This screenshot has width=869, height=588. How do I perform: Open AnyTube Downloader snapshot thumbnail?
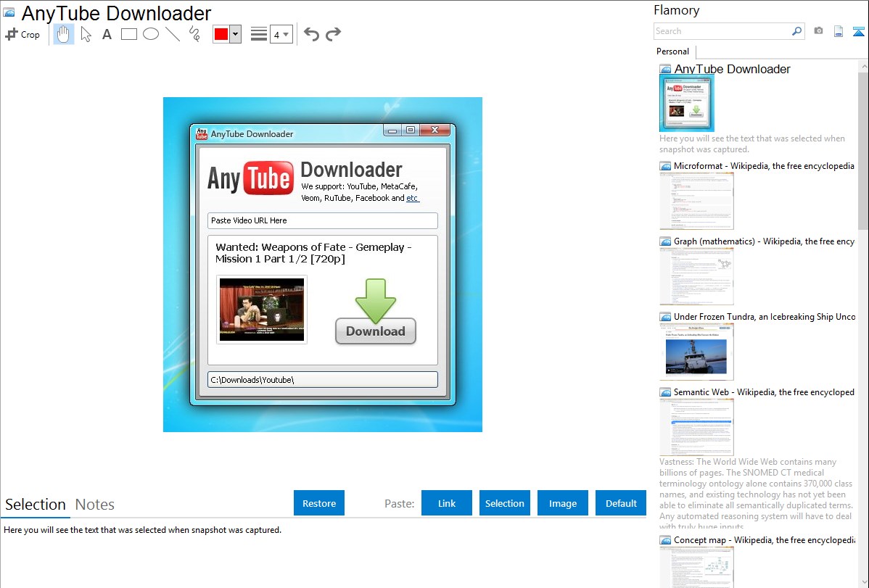[687, 104]
